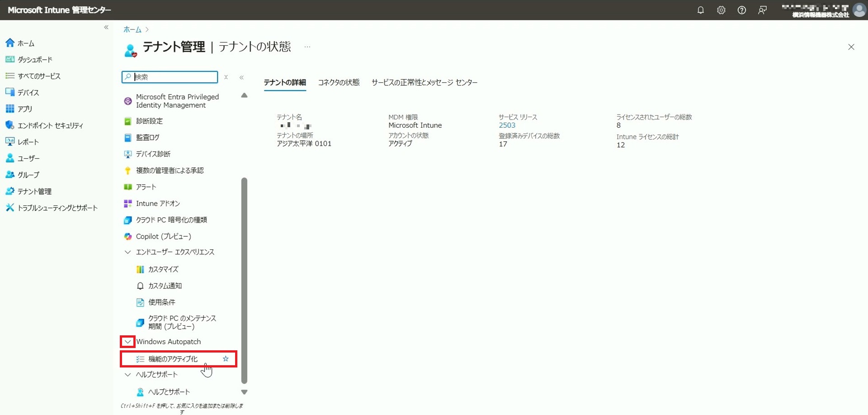Switch to サービスの正常性とメッセージ センター tab

425,82
